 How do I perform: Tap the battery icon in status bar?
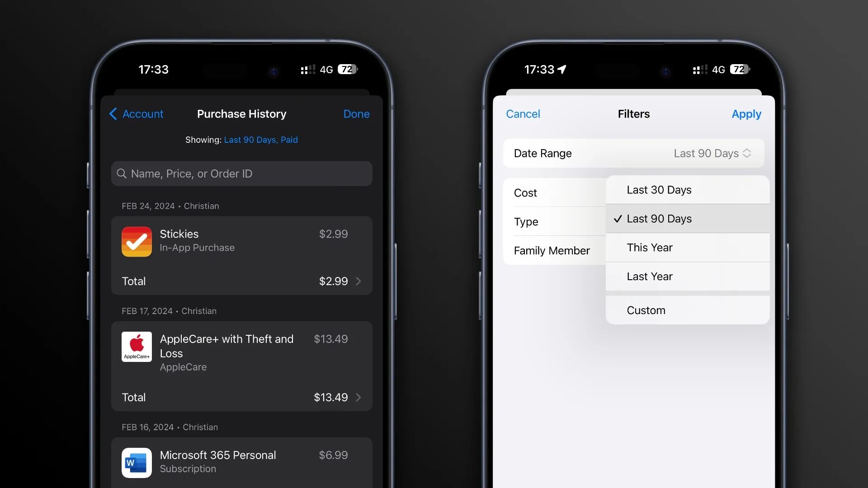pos(348,69)
